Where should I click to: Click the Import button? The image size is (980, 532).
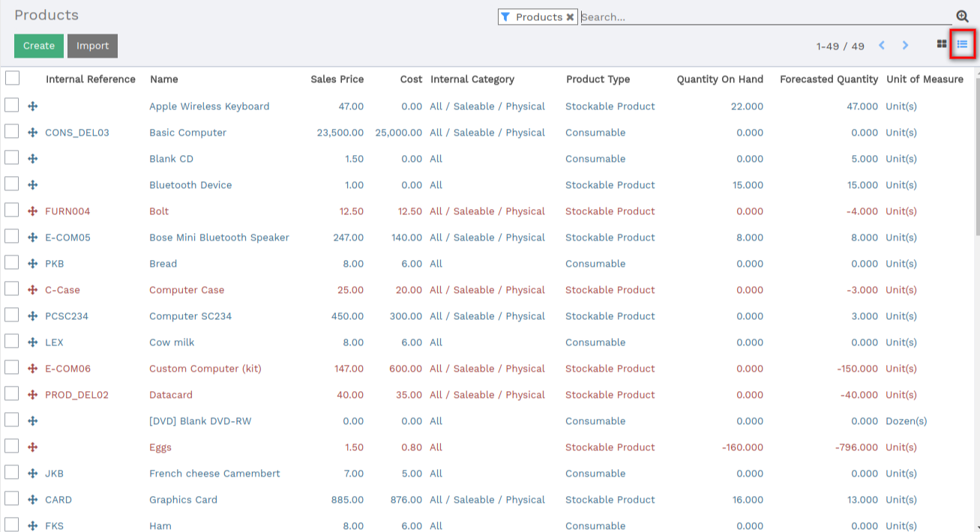pyautogui.click(x=92, y=46)
